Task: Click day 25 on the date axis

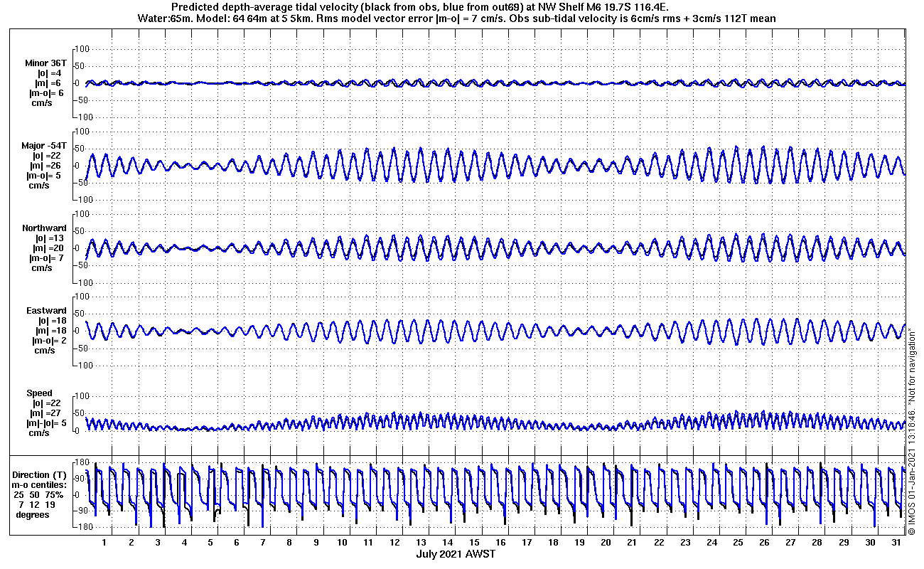Action: pos(738,543)
